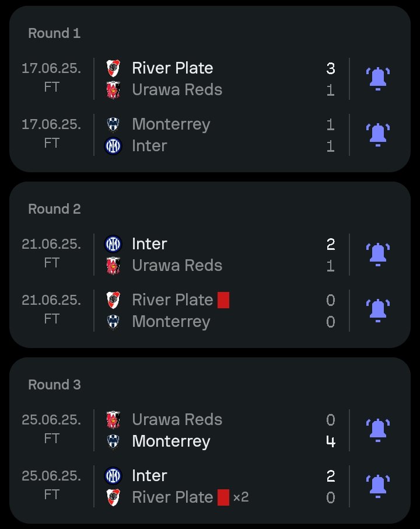This screenshot has width=420, height=529.
Task: Open Monterrey team name in Round 3
Action: click(171, 441)
